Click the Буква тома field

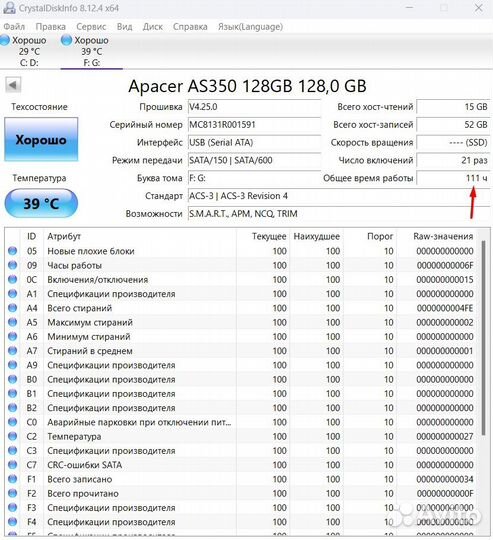click(x=254, y=178)
